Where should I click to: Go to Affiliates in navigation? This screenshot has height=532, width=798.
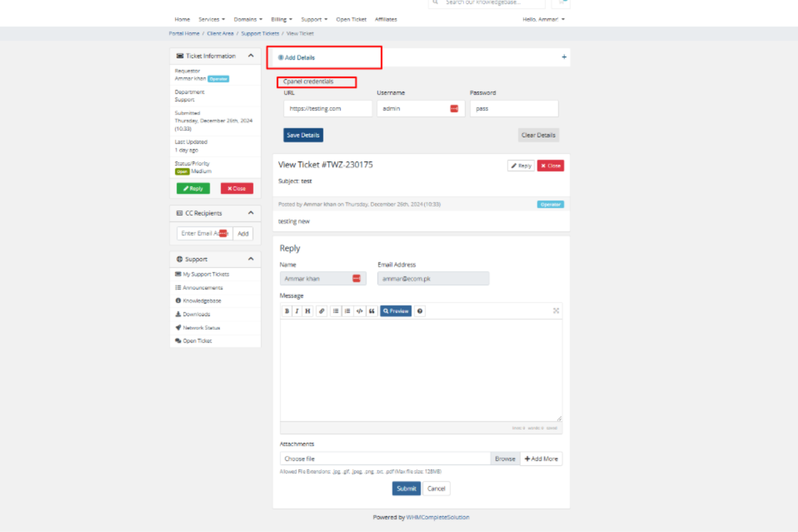386,19
